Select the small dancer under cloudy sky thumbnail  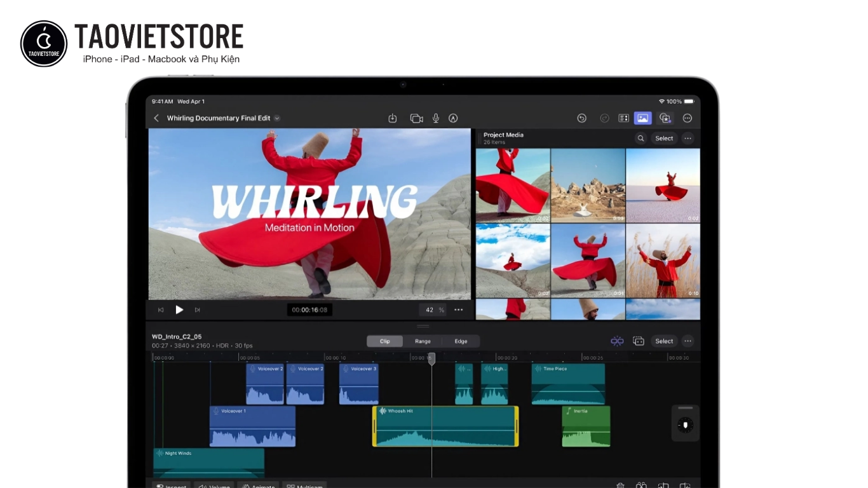(513, 261)
